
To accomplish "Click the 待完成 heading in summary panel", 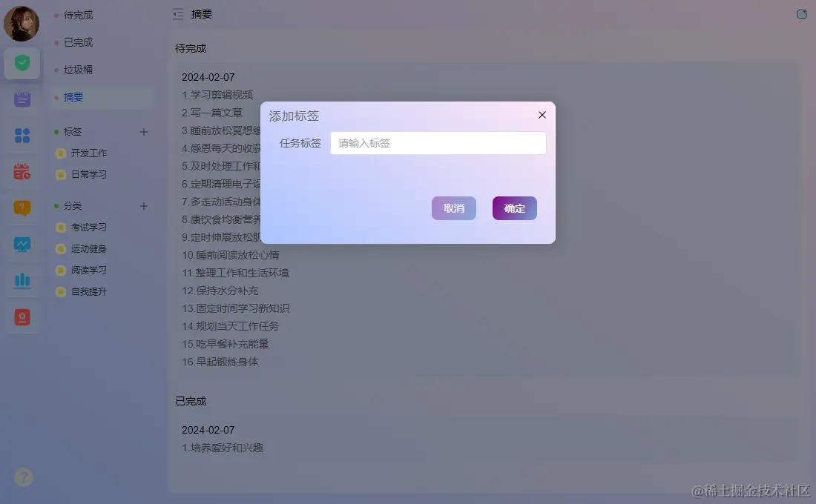I will [191, 48].
